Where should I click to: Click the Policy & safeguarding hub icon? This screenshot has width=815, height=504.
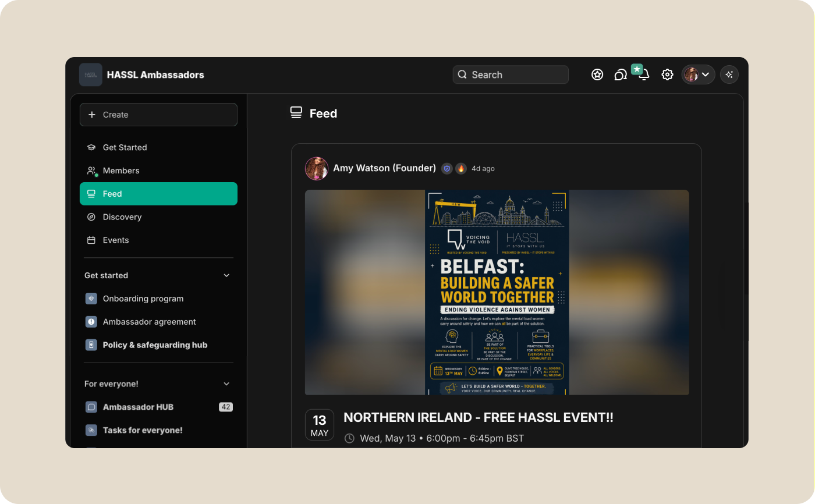pyautogui.click(x=91, y=345)
